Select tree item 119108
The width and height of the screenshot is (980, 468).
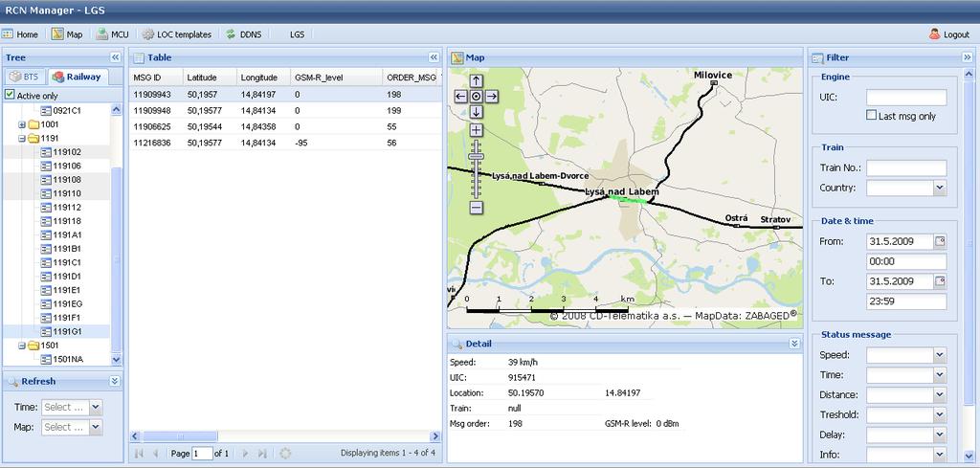[x=67, y=179]
